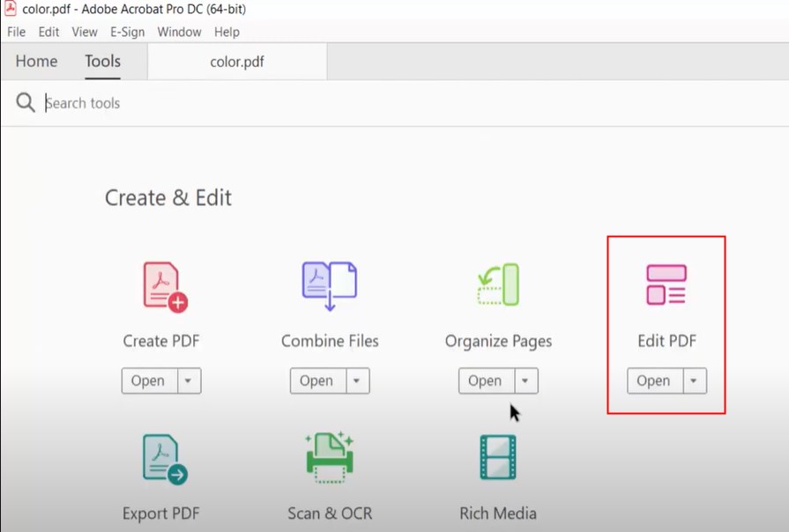Image resolution: width=789 pixels, height=532 pixels.
Task: Expand the Combine Files Open dropdown arrow
Action: pos(358,381)
